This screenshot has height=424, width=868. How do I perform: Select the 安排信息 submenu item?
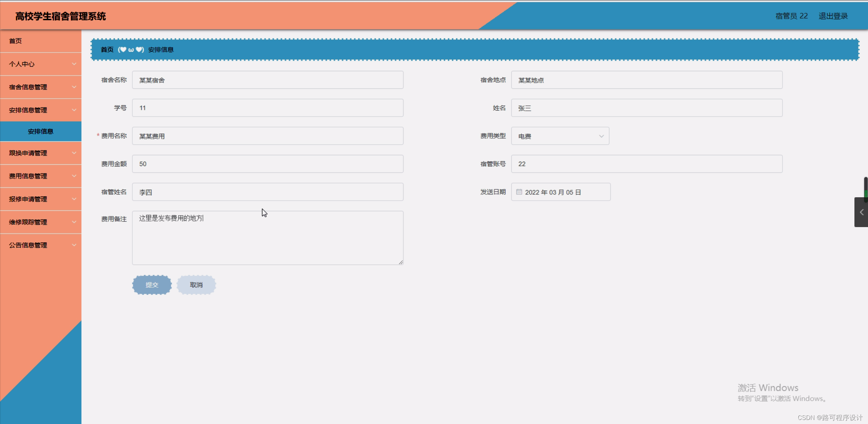pyautogui.click(x=41, y=131)
